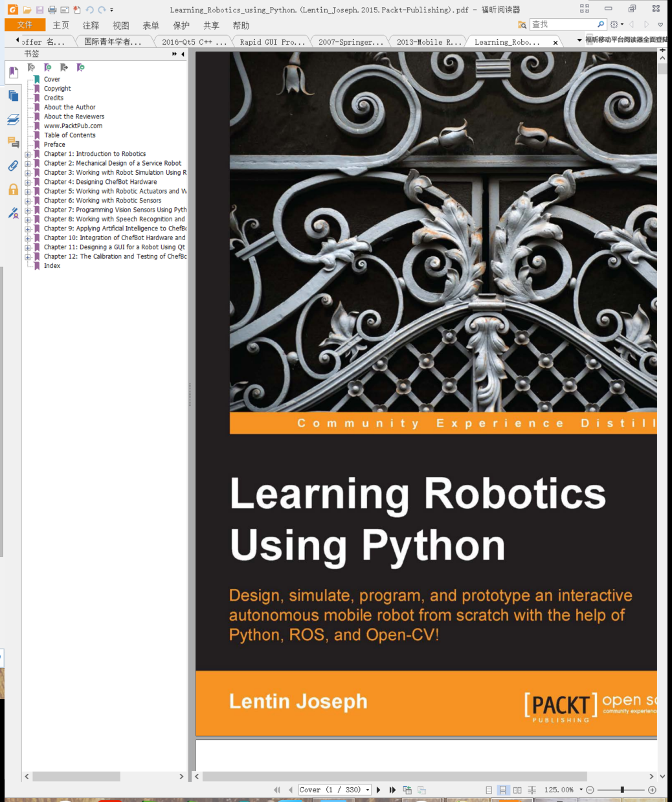Collapse the bookmarks panel with left arrow

click(x=183, y=54)
